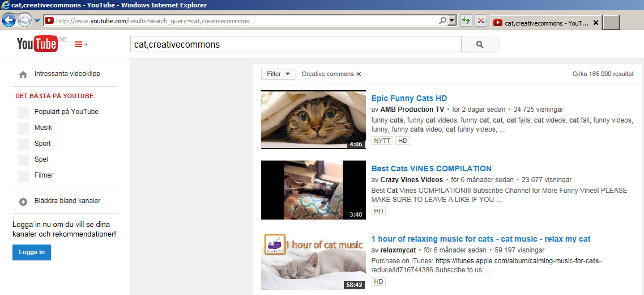Open Intressanta videoklipp home link

pos(67,74)
